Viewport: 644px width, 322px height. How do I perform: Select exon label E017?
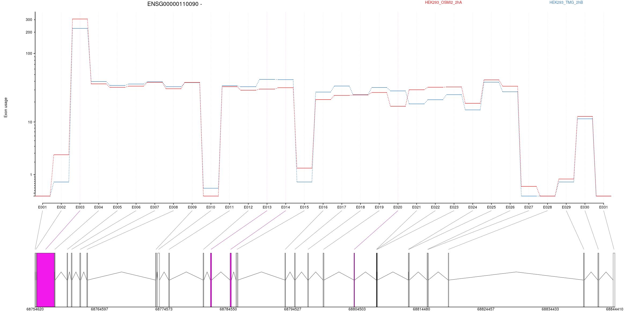(342, 207)
